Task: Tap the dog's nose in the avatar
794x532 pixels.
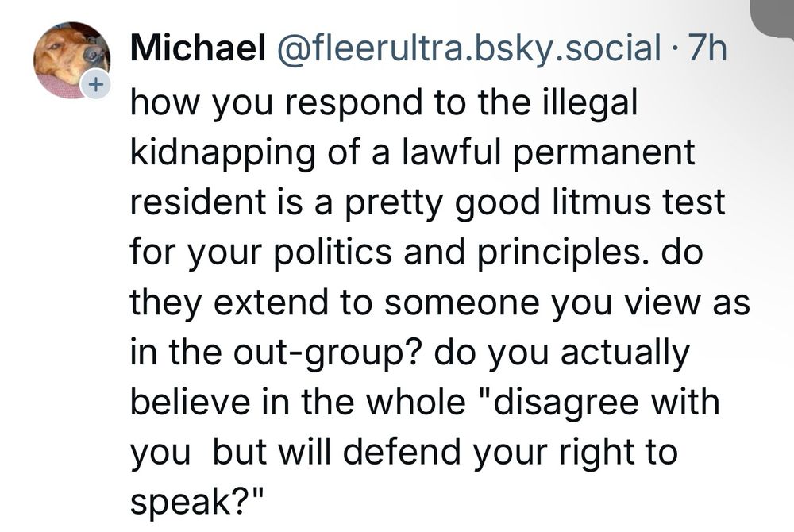Action: (x=93, y=54)
